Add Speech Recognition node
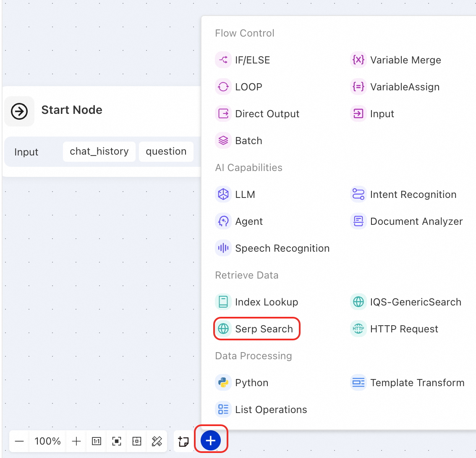 click(272, 248)
